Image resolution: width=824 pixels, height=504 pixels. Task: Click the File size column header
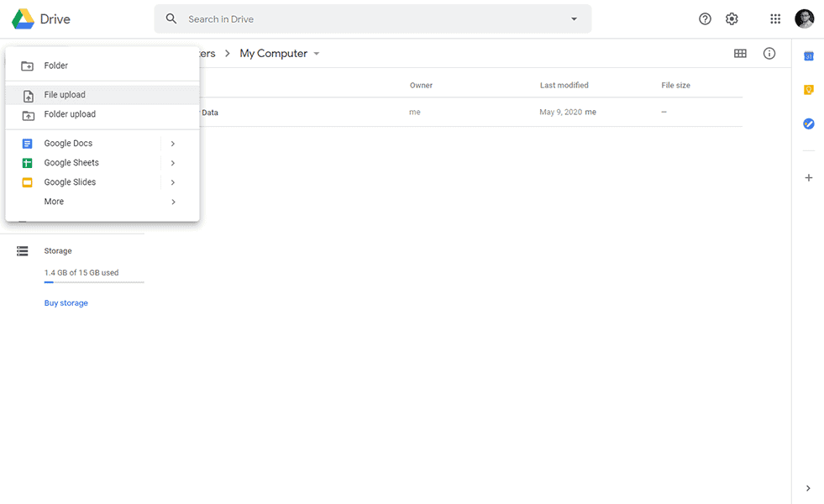[675, 85]
